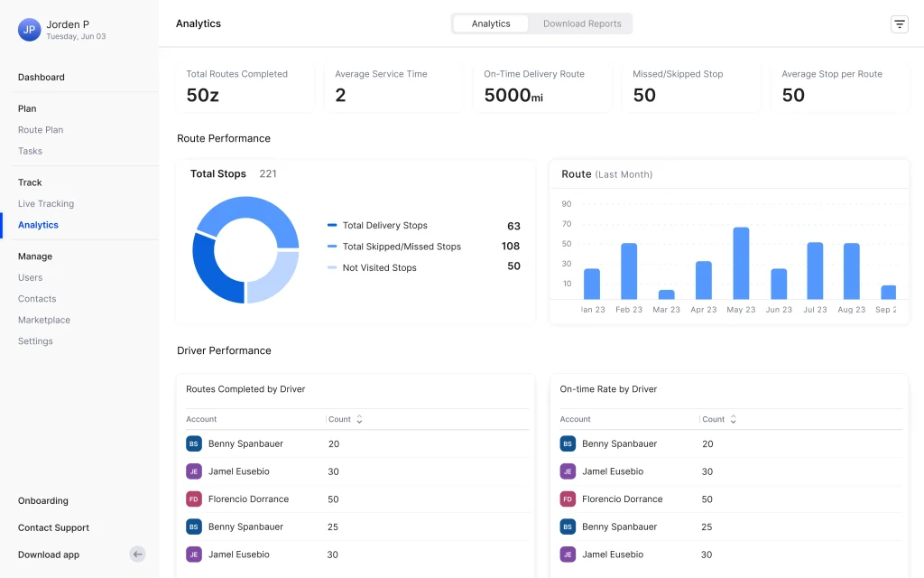Viewport: 924px width, 578px height.
Task: Select the Analytics tab
Action: (x=491, y=23)
